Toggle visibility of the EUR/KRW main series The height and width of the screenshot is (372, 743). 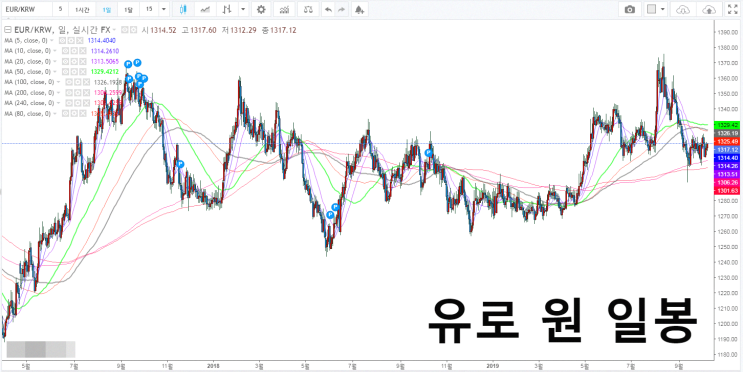125,30
